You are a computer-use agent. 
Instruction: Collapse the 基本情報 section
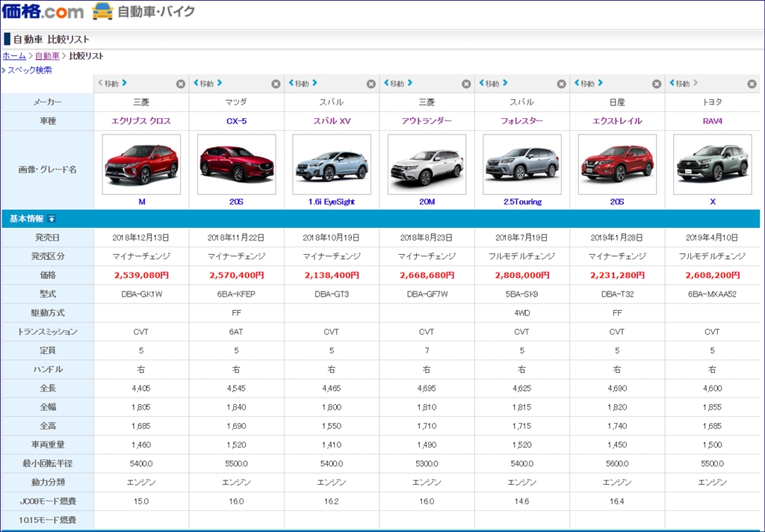[x=52, y=219]
